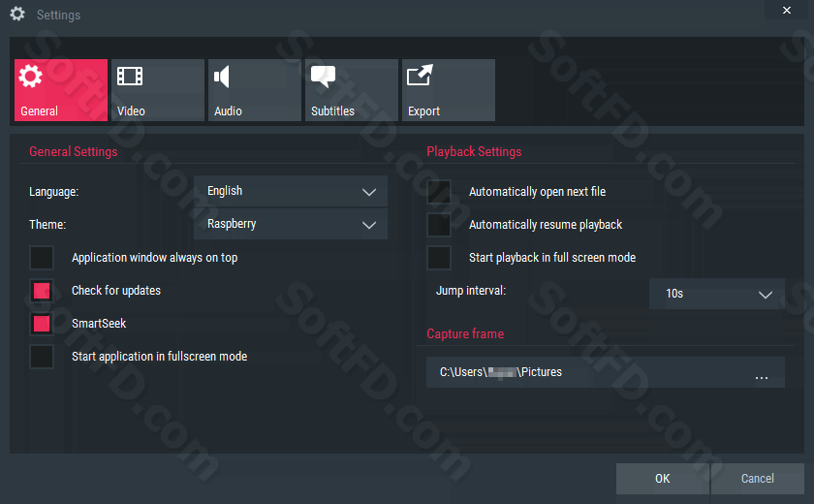The width and height of the screenshot is (814, 504).
Task: Open the Audio tab label
Action: click(228, 111)
